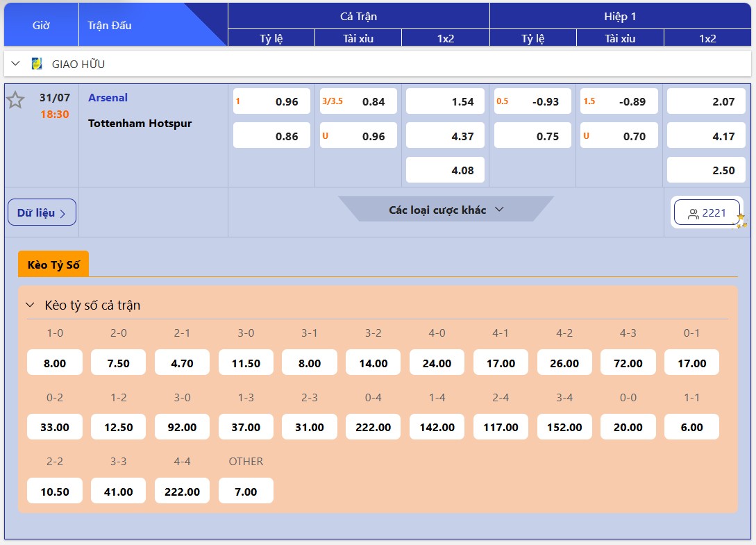The height and width of the screenshot is (545, 756).
Task: Click the Trận Đấu column header
Action: (x=110, y=25)
